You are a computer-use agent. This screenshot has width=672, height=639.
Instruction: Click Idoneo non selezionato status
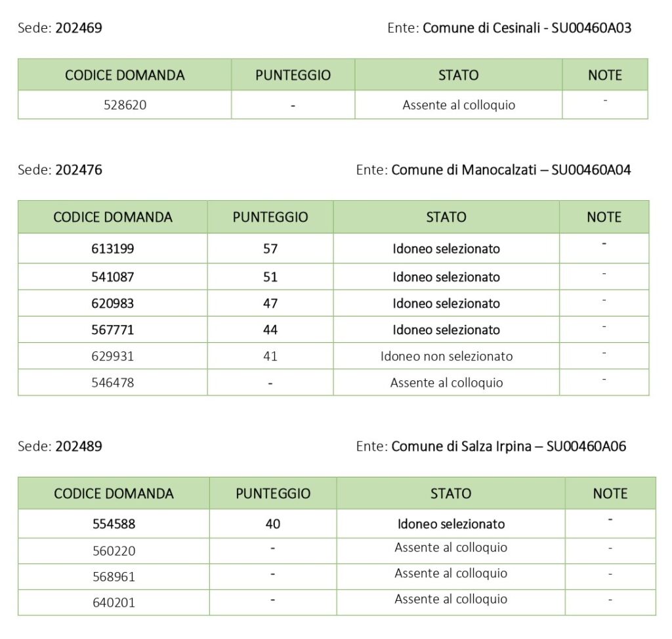(x=446, y=356)
